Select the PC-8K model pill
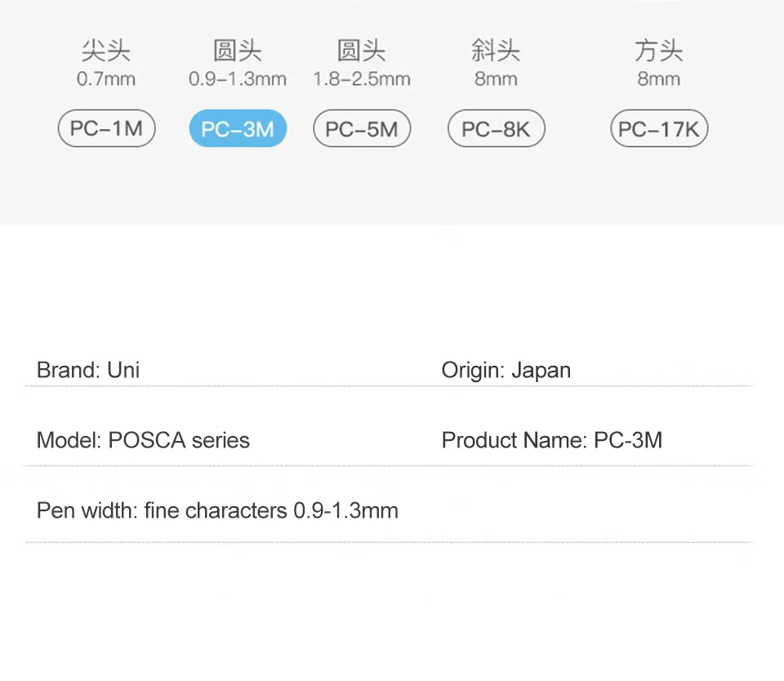Image resolution: width=784 pixels, height=681 pixels. click(x=496, y=129)
